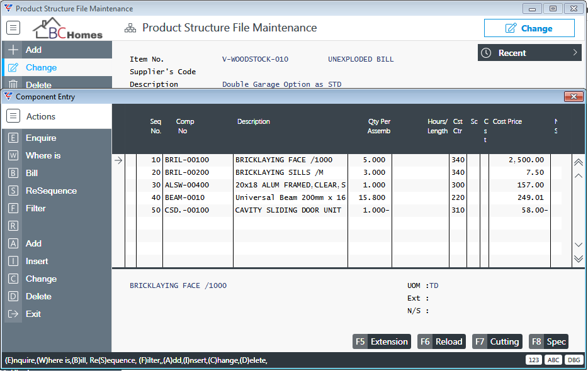Select Add in Component Entry actions
588x371 pixels.
pyautogui.click(x=33, y=243)
